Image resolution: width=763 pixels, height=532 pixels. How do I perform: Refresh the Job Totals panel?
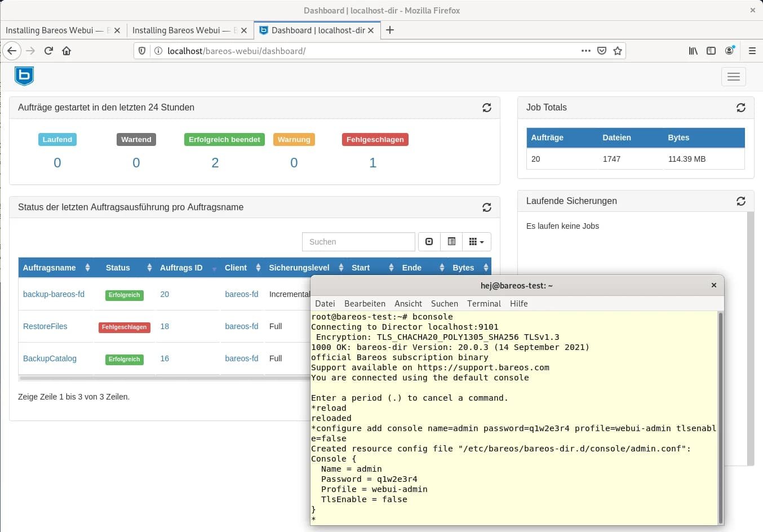click(x=741, y=108)
